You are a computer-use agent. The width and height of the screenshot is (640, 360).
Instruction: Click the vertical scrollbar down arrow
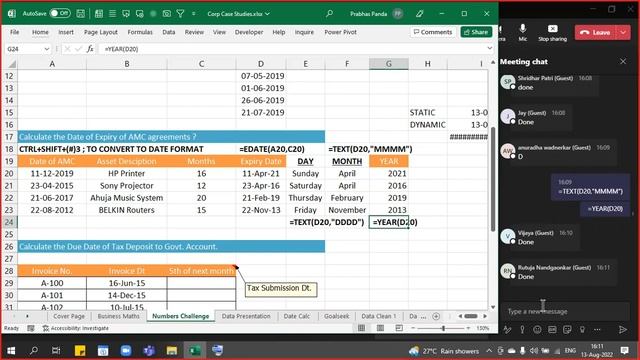coord(493,307)
